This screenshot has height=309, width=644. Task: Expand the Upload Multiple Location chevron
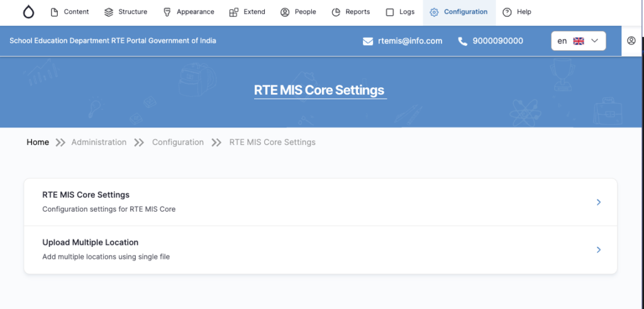coord(599,250)
